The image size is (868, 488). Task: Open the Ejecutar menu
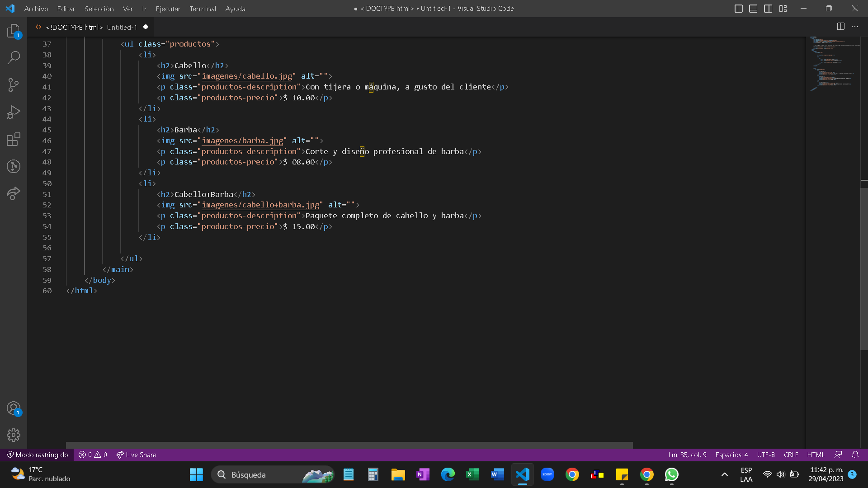[x=168, y=9]
